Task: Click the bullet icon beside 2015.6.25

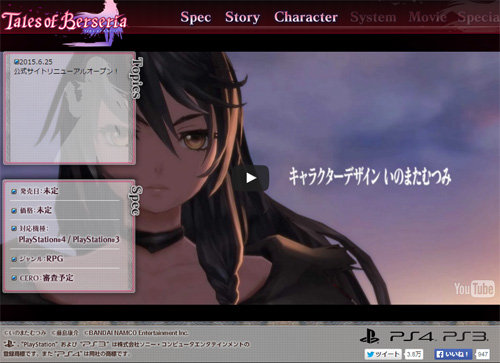Action: pyautogui.click(x=17, y=62)
